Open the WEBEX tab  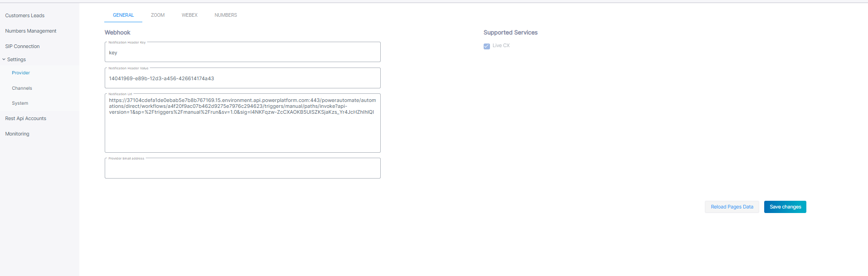pos(189,15)
